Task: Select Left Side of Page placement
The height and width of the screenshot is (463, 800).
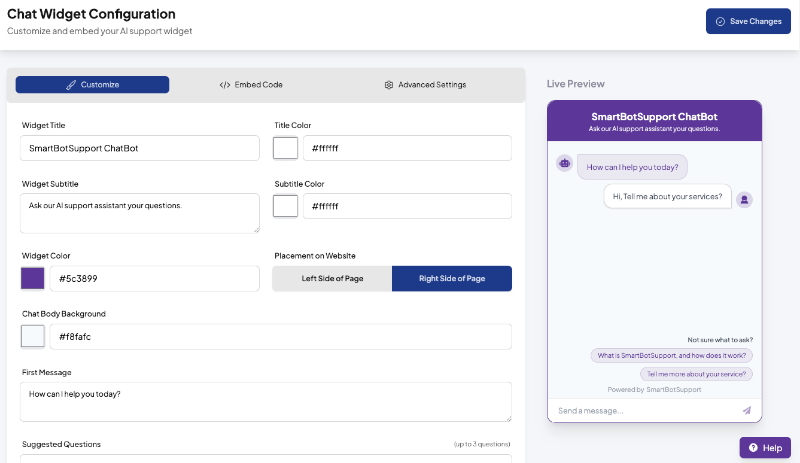Action: point(332,278)
